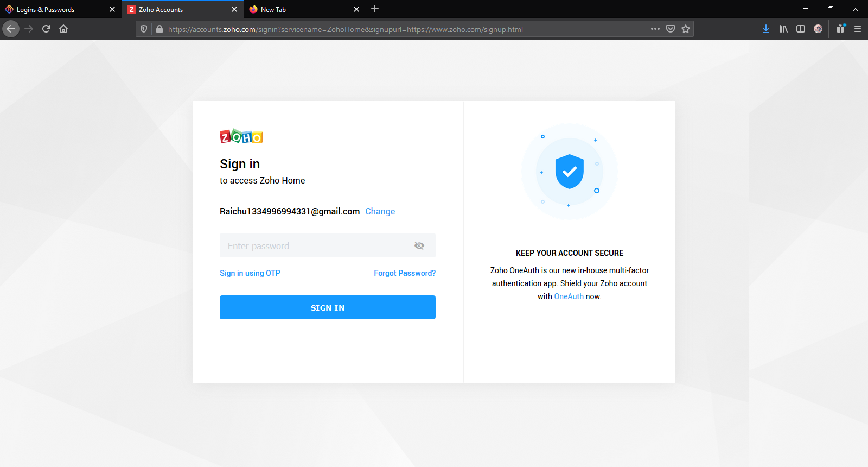Open the Library bookmarks icon

783,29
